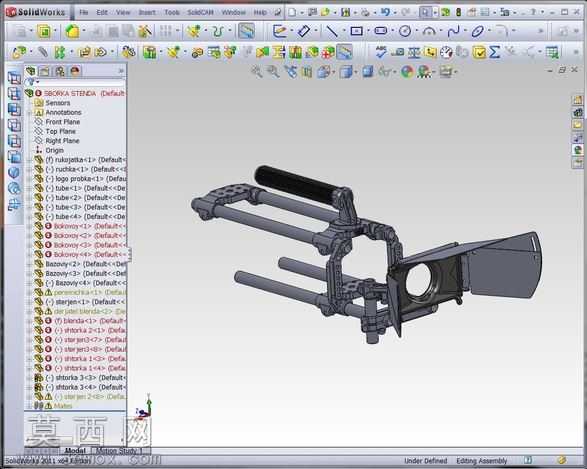Open the File menu
This screenshot has height=469, width=587.
coord(83,12)
